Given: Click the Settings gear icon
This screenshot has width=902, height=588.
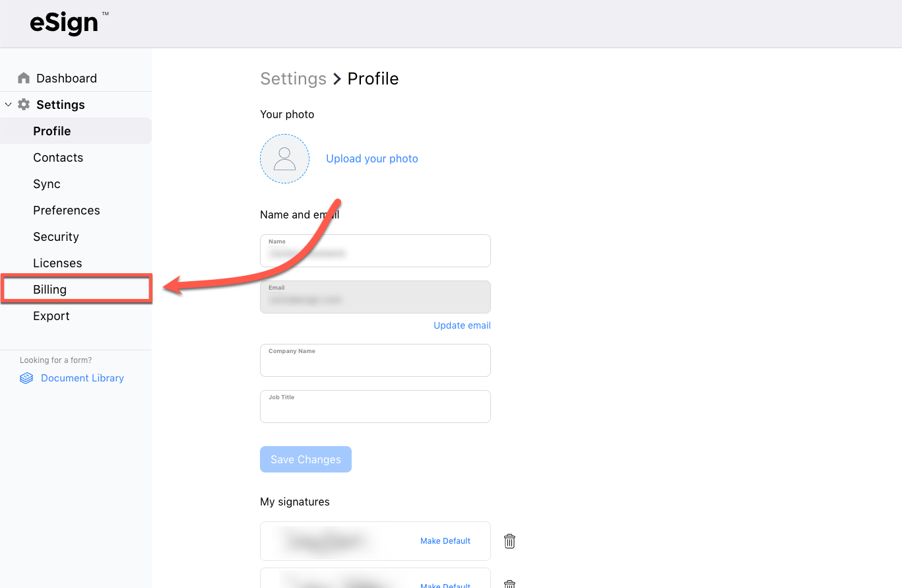Looking at the screenshot, I should pos(24,105).
